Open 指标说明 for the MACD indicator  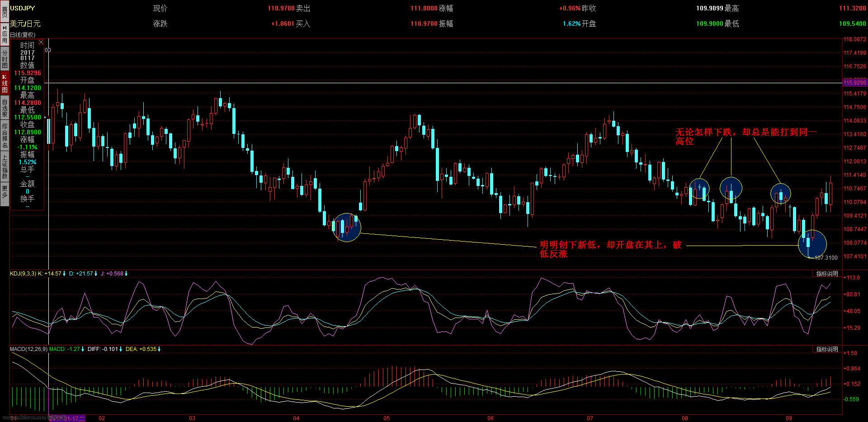[x=827, y=349]
